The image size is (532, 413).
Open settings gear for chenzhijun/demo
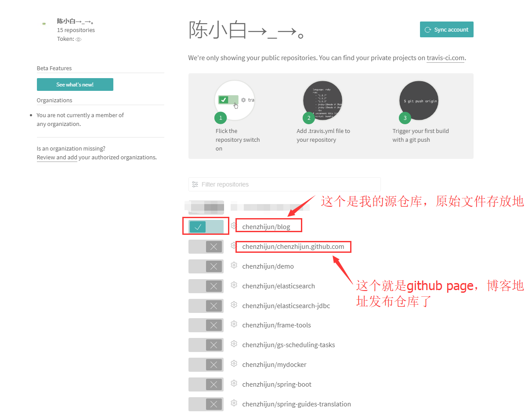(234, 266)
